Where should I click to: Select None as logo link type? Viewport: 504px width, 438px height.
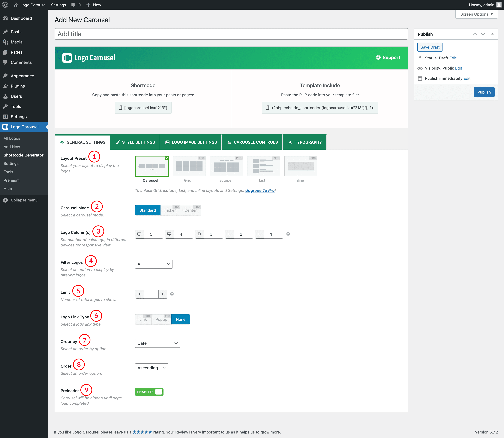pyautogui.click(x=180, y=319)
